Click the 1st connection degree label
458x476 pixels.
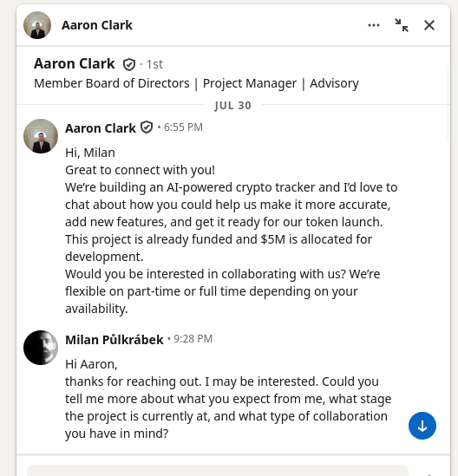click(154, 64)
